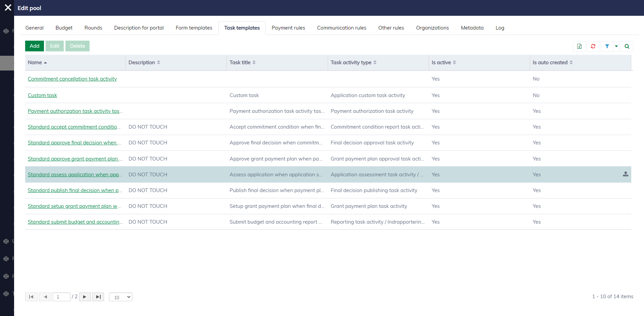Close the Edit pool dialog
Image resolution: width=644 pixels, height=316 pixels.
click(x=8, y=8)
